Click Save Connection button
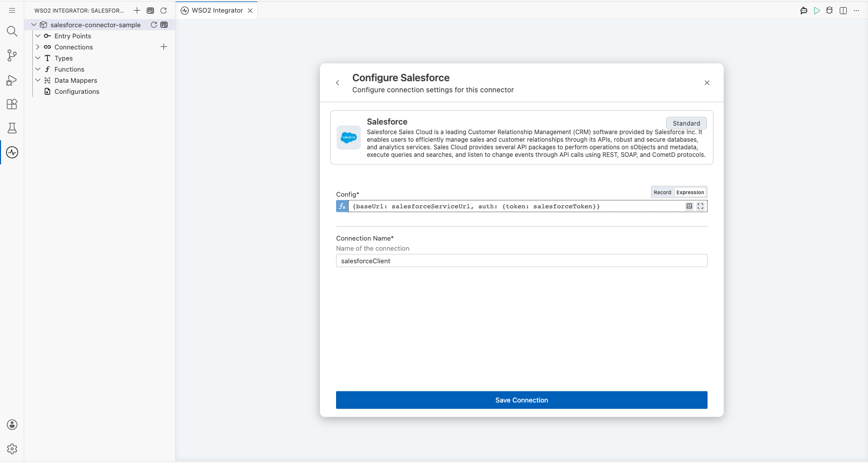Image resolution: width=868 pixels, height=463 pixels. click(x=522, y=400)
